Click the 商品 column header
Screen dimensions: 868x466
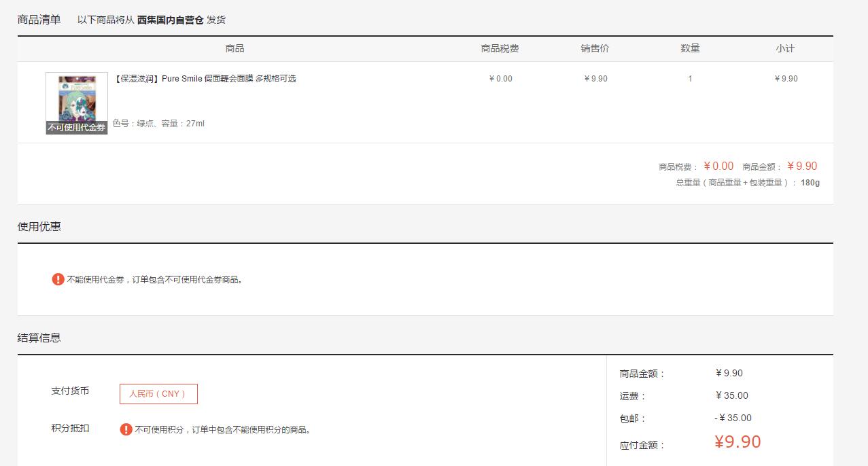[235, 48]
